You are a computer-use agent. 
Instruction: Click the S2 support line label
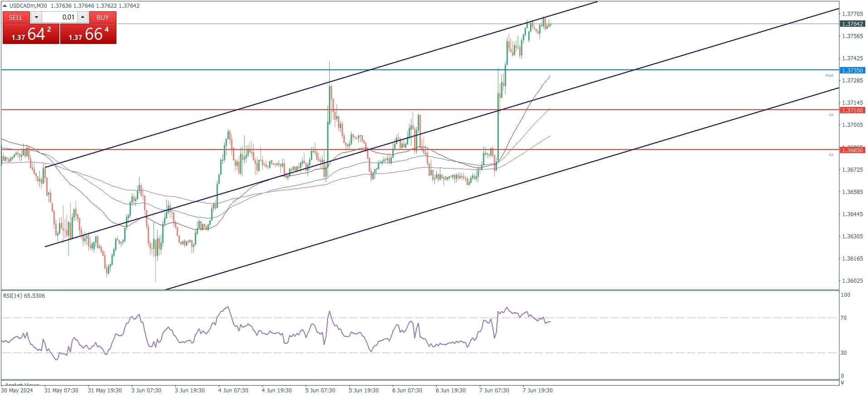pos(831,115)
